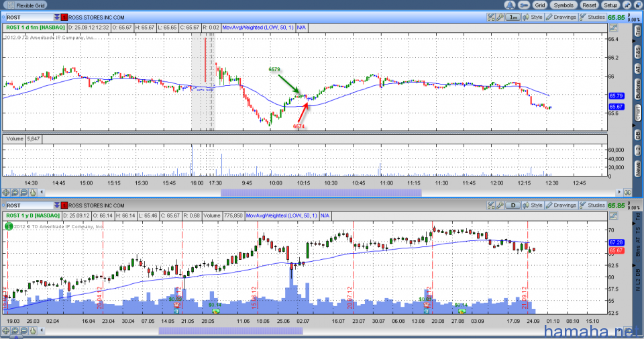Click upper chart mode icon below price
This screenshot has width=644, height=339.
tap(612, 28)
